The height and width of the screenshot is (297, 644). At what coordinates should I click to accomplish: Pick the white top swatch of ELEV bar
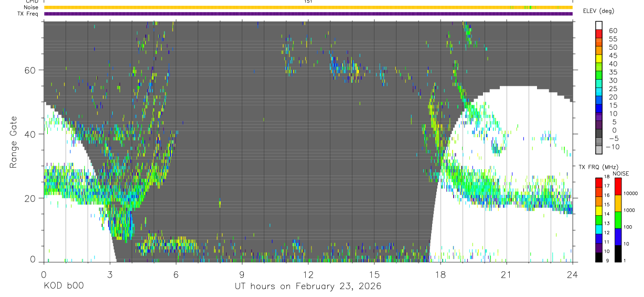599,25
